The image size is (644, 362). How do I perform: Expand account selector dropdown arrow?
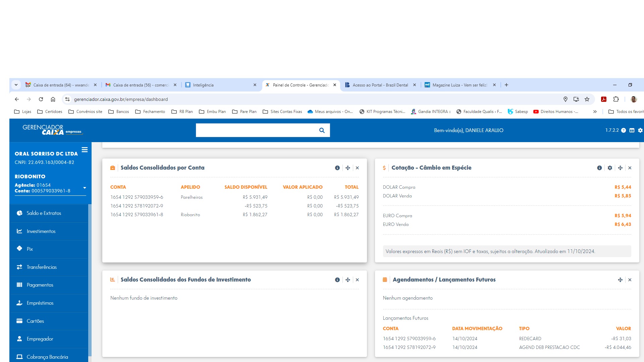click(x=85, y=188)
